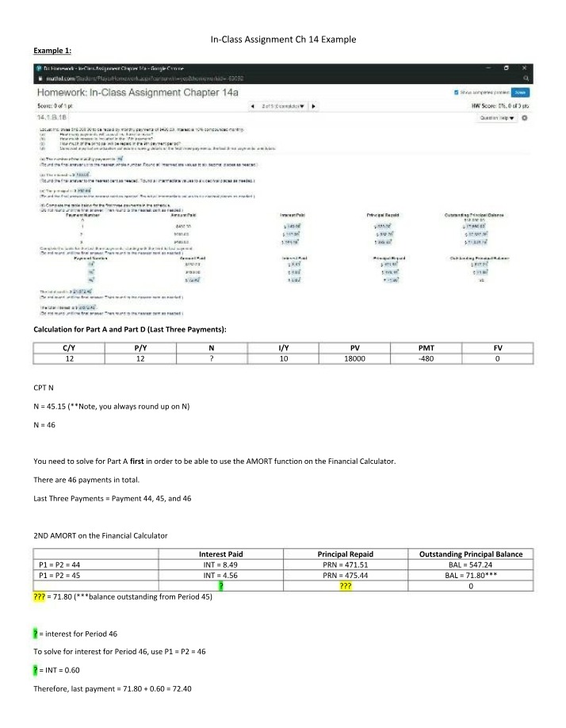
Task: Click the 'C/Y' column header
Action: (x=69, y=348)
